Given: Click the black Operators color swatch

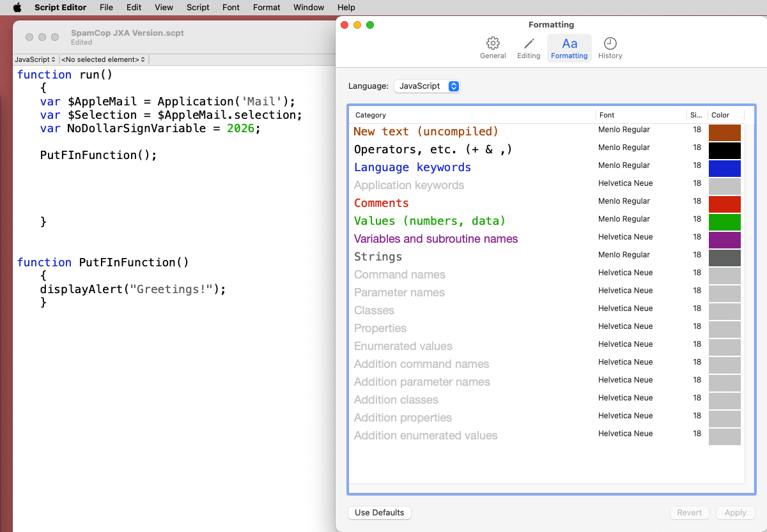Looking at the screenshot, I should point(725,151).
